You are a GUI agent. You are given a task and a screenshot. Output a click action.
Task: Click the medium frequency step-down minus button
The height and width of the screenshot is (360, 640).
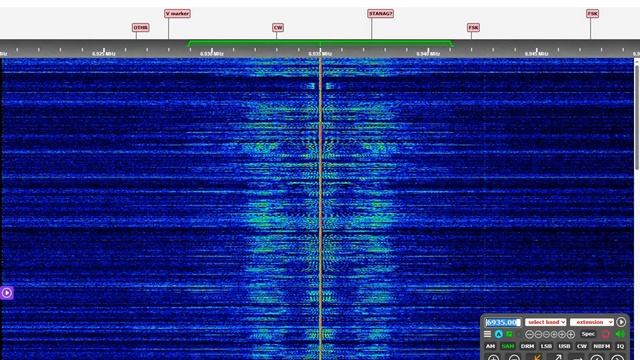(x=538, y=334)
